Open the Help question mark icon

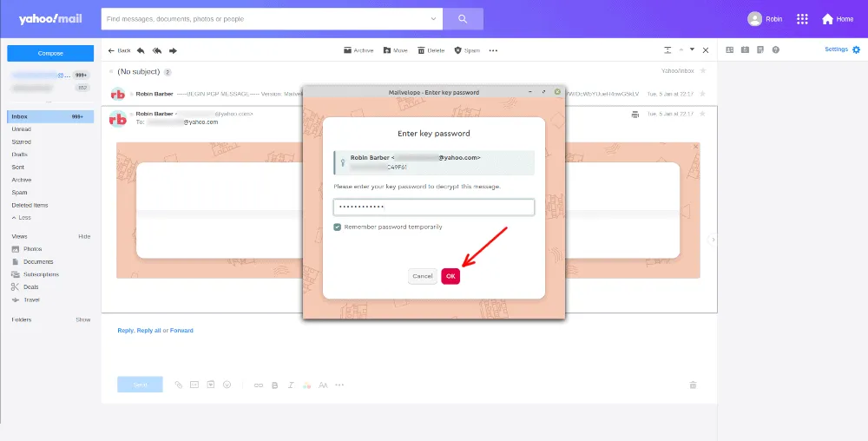coord(775,49)
